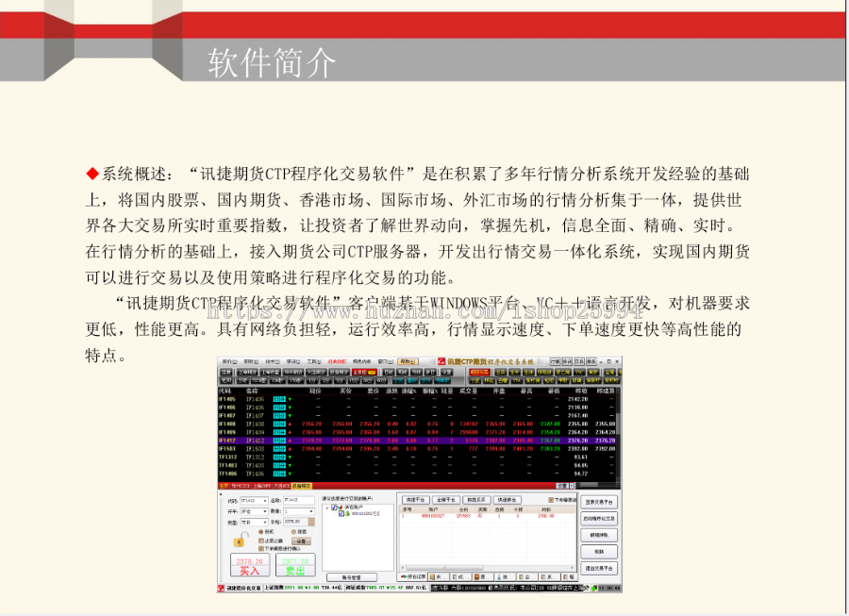Viewport: 849px width, 616px height.
Task: Select the 投机 radio button
Action: click(261, 532)
